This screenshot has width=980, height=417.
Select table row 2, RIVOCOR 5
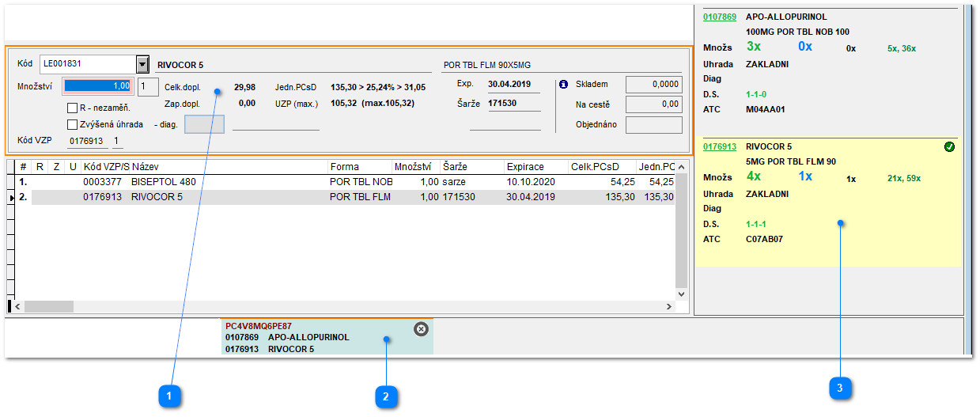coord(346,196)
